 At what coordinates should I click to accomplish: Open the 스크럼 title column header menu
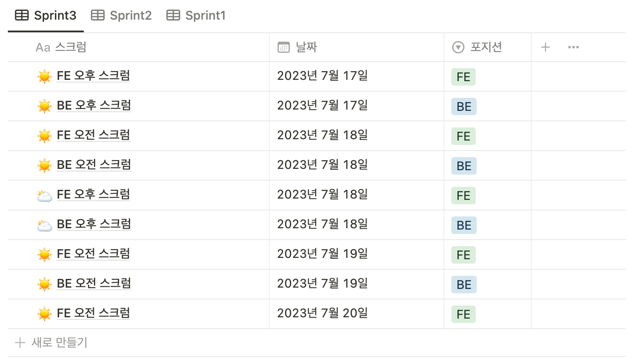click(138, 47)
